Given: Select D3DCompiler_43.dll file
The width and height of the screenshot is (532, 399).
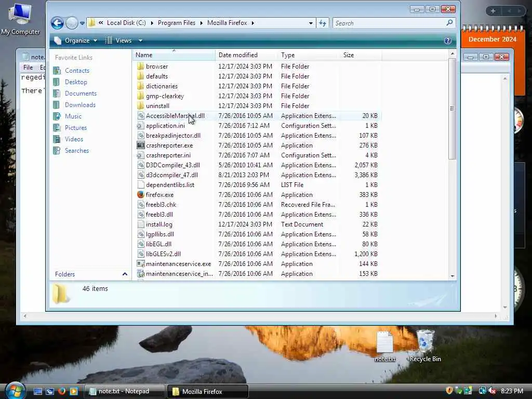Looking at the screenshot, I should coord(172,165).
